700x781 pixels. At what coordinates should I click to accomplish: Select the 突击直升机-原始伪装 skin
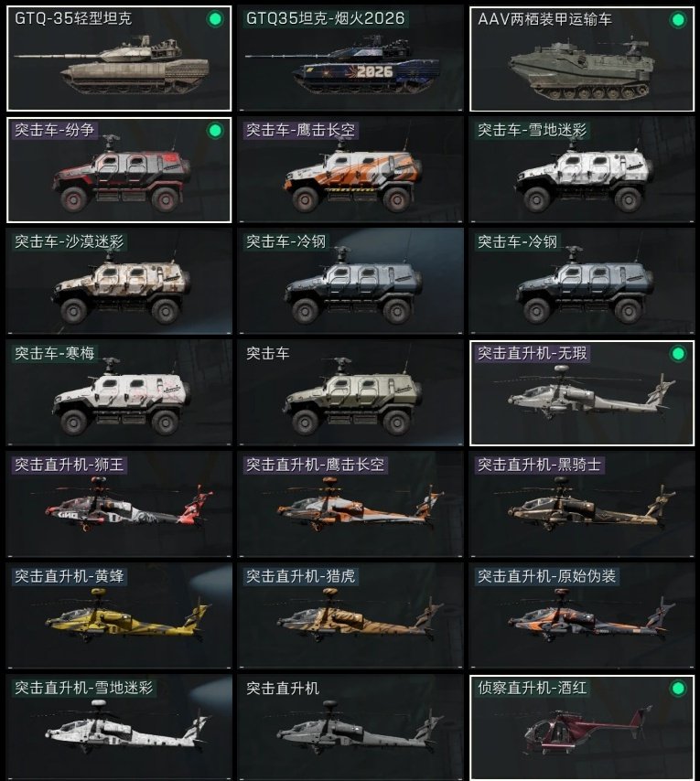582,616
